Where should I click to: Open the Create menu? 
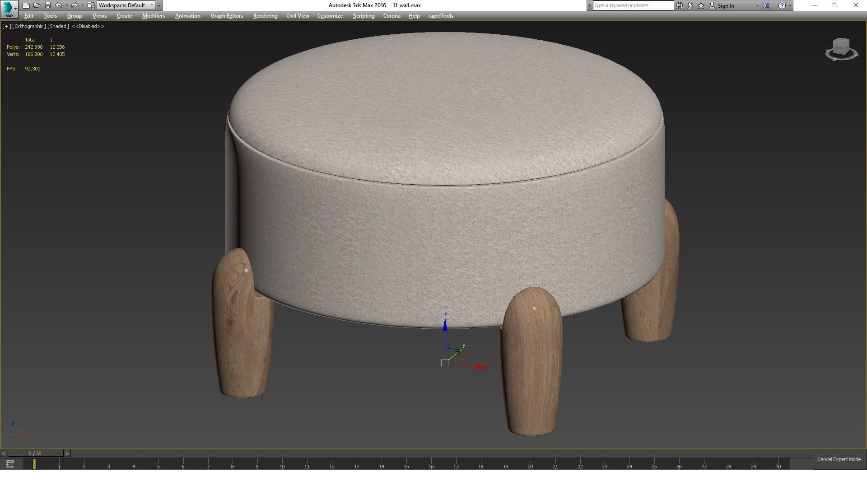click(x=124, y=16)
